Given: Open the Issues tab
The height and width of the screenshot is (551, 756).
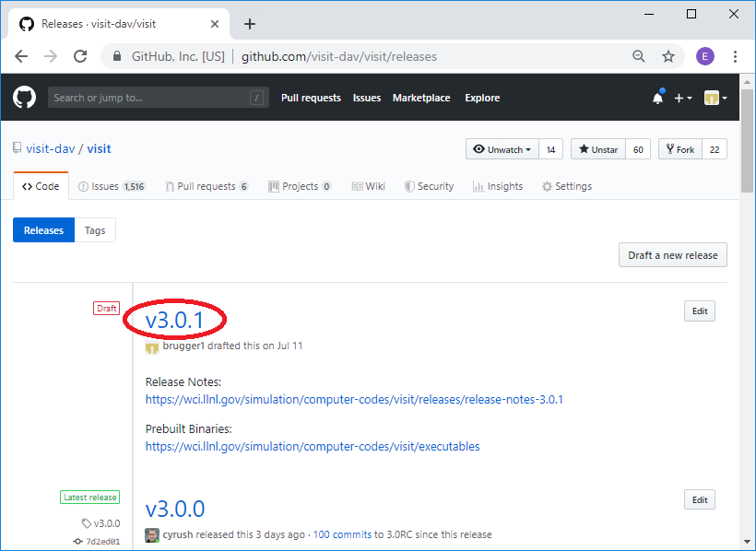Looking at the screenshot, I should tap(112, 186).
